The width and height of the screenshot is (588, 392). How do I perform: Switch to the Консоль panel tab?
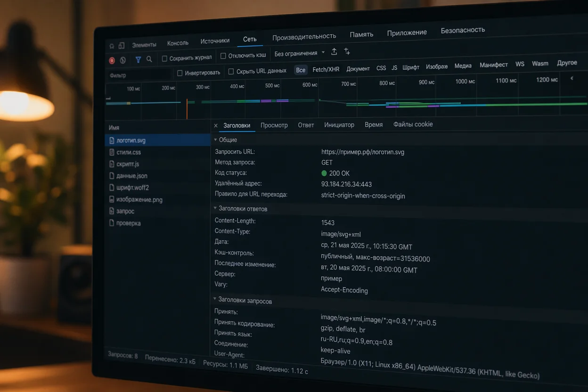(178, 43)
